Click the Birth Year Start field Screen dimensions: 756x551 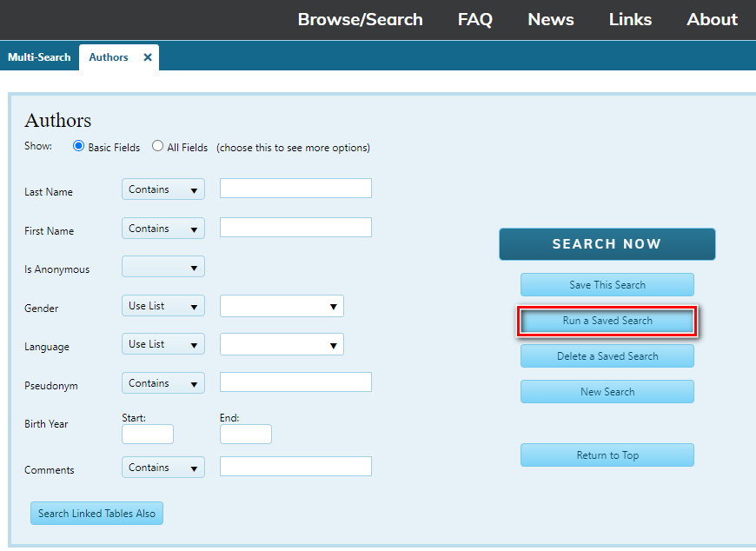(148, 435)
